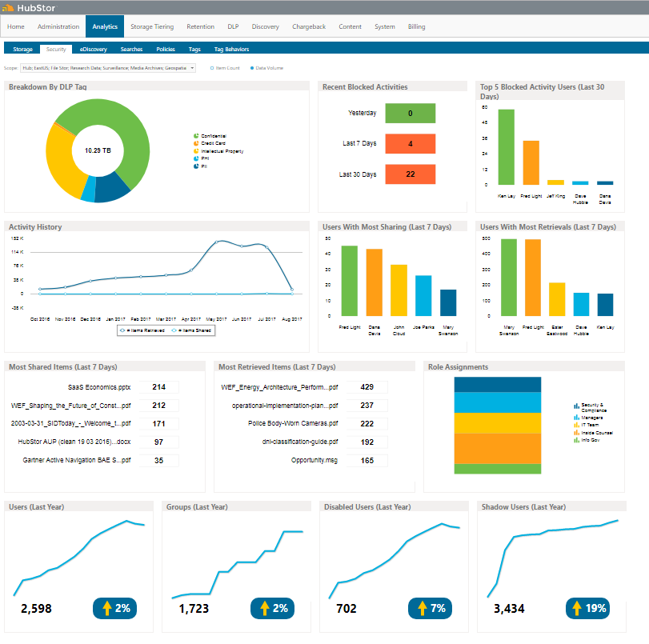Image resolution: width=649 pixels, height=644 pixels.
Task: Open the Storage Tiering menu
Action: [x=152, y=26]
